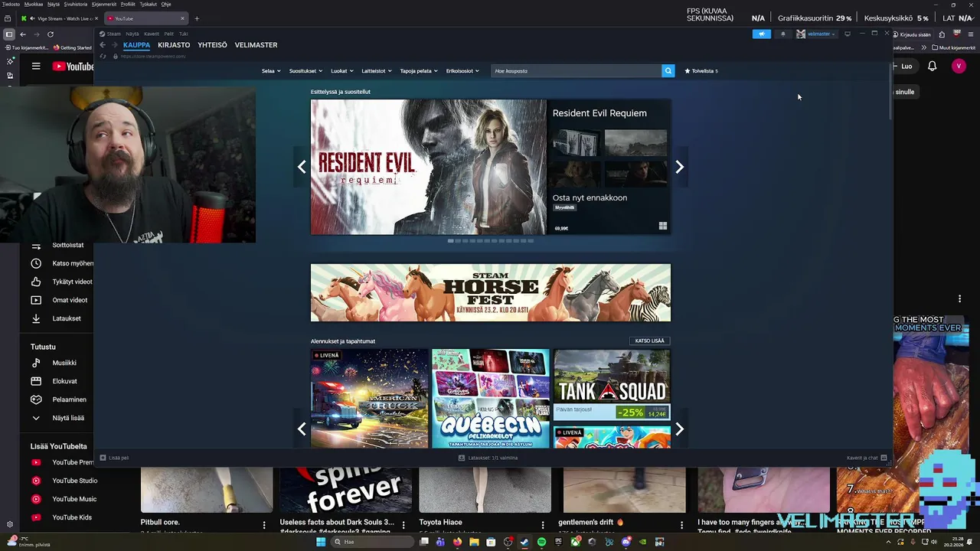Open the Resident Evil Requiem featured image
Viewport: 980px width, 551px height.
[x=429, y=167]
